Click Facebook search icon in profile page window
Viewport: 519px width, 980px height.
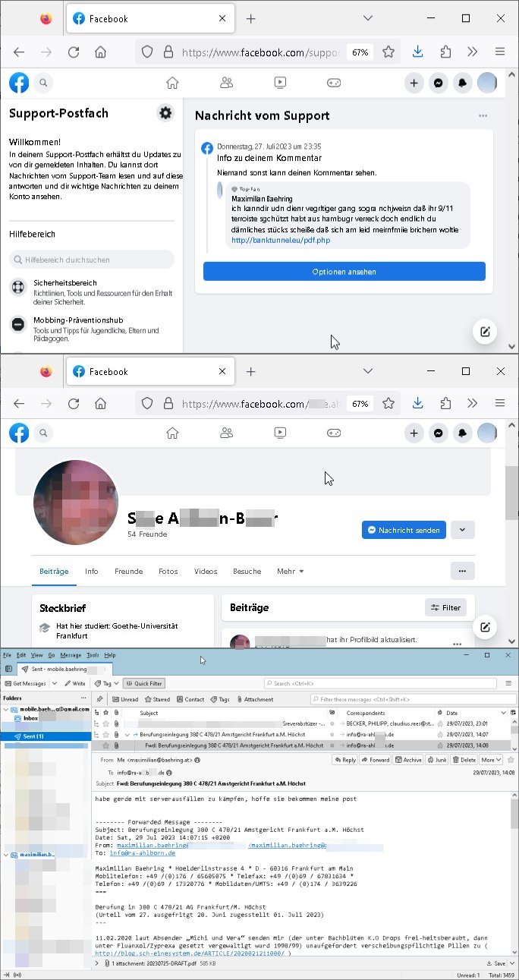coord(43,433)
